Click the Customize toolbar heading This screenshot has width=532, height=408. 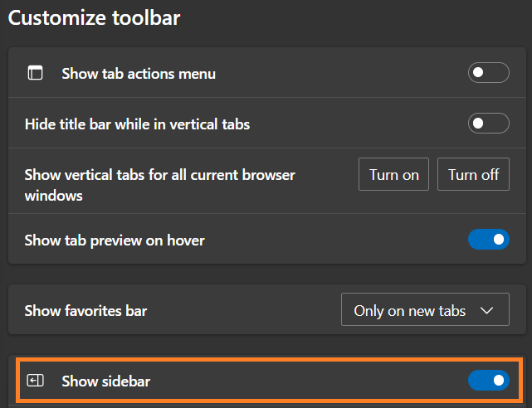(x=94, y=17)
